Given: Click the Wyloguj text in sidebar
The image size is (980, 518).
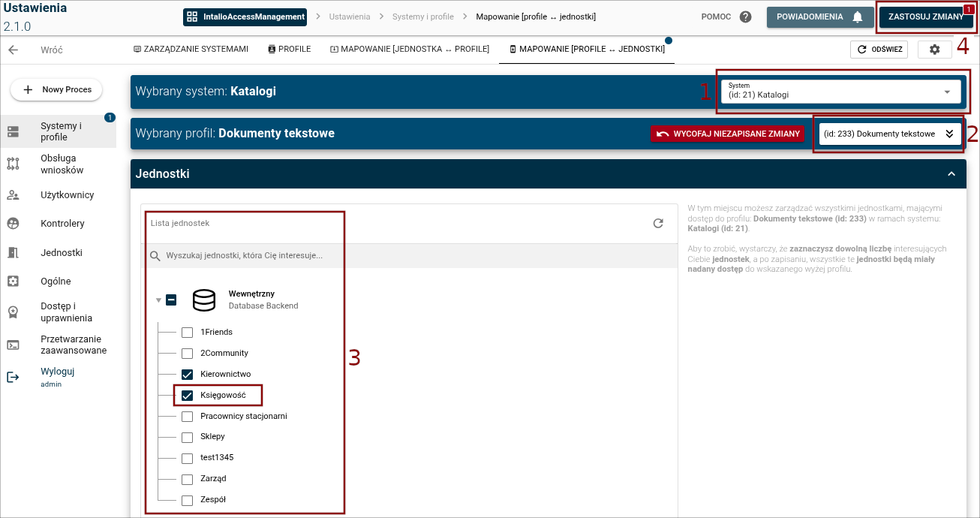Looking at the screenshot, I should click(x=58, y=372).
